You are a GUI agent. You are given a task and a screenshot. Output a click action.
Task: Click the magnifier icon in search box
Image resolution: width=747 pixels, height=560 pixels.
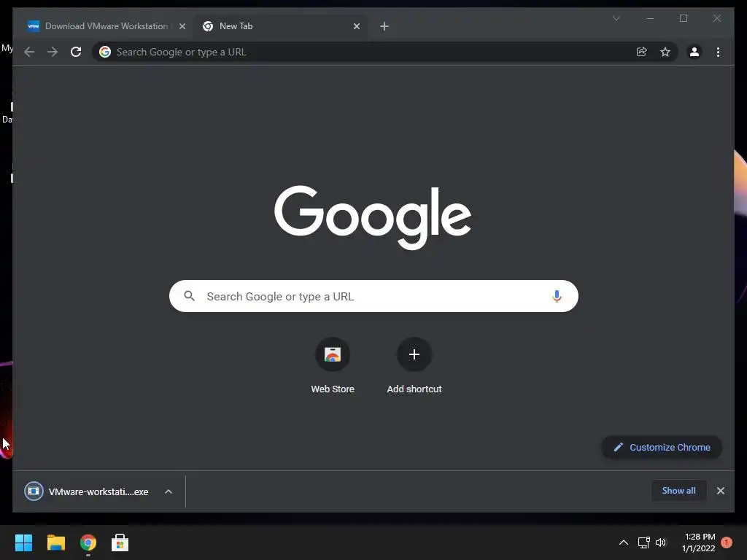tap(189, 296)
